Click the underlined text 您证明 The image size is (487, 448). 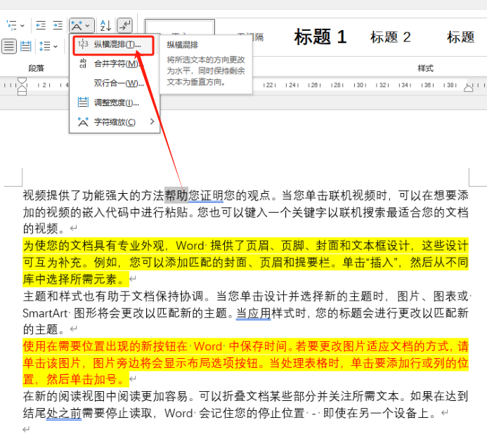click(x=206, y=195)
